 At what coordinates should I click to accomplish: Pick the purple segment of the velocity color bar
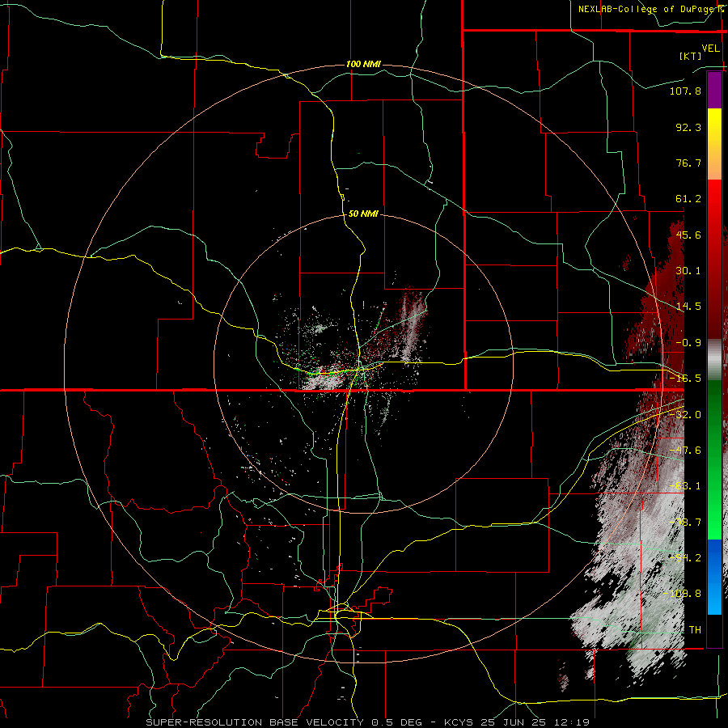(x=714, y=90)
